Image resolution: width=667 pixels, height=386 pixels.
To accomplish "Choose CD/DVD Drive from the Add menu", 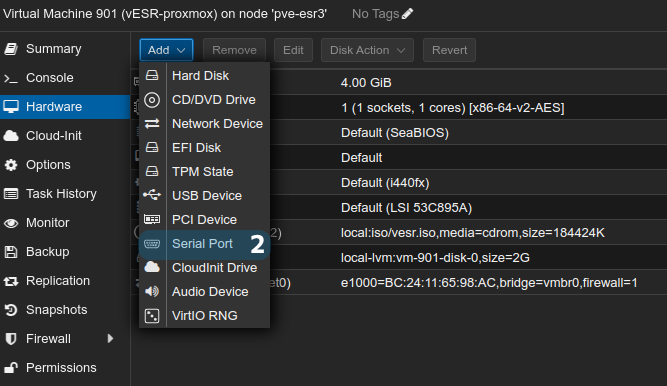I will [x=205, y=100].
